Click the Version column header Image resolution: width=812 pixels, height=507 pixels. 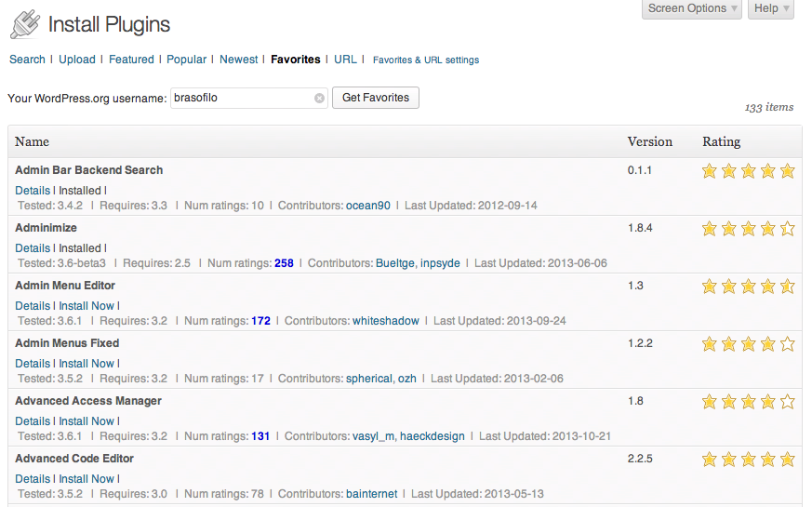[x=650, y=141]
